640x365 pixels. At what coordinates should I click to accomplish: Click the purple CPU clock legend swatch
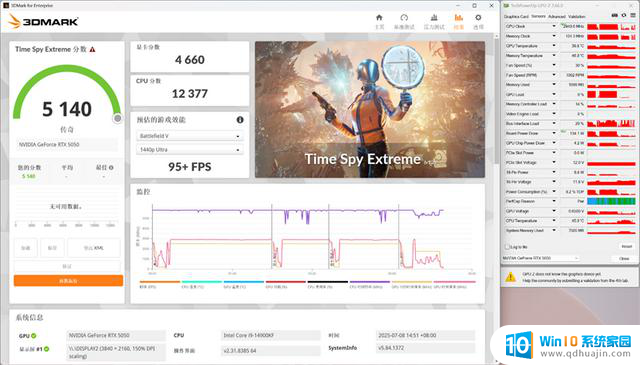tap(370, 282)
